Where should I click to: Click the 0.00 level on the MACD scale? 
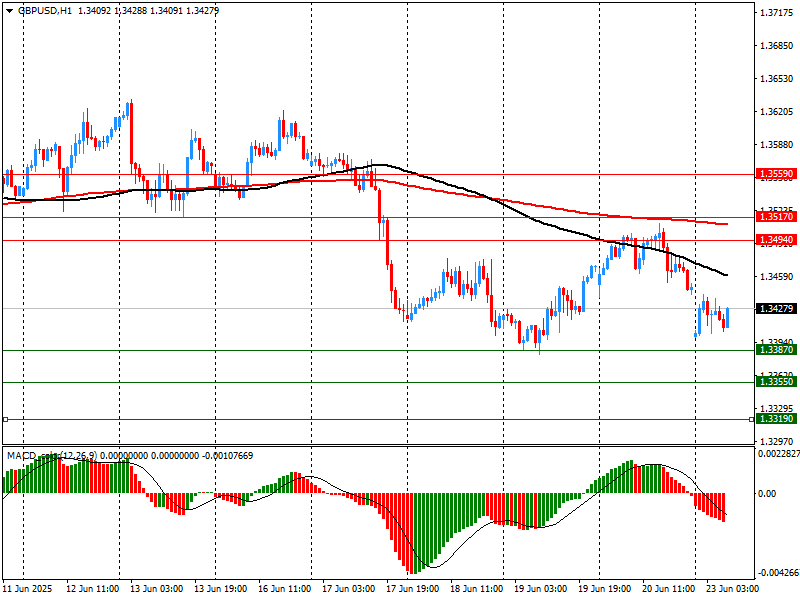[767, 494]
